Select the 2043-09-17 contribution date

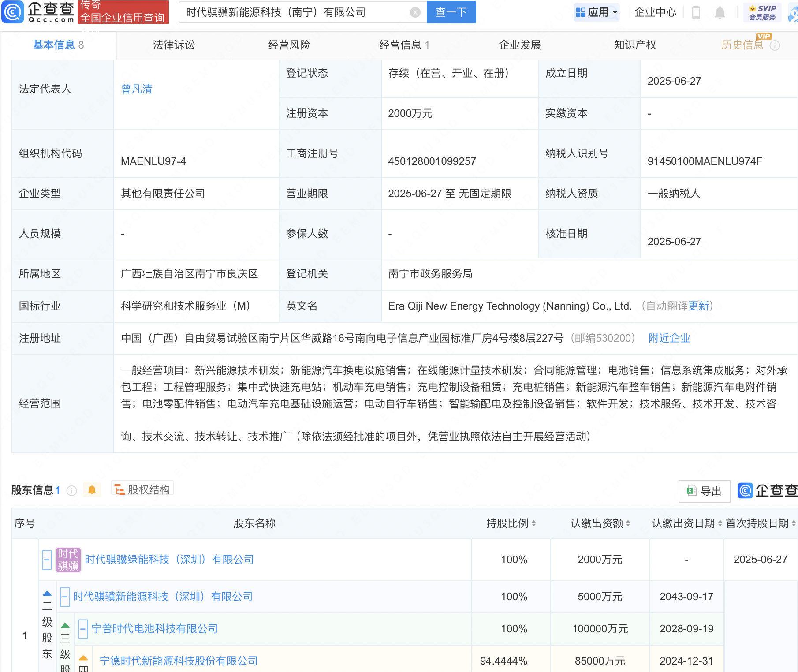(686, 597)
